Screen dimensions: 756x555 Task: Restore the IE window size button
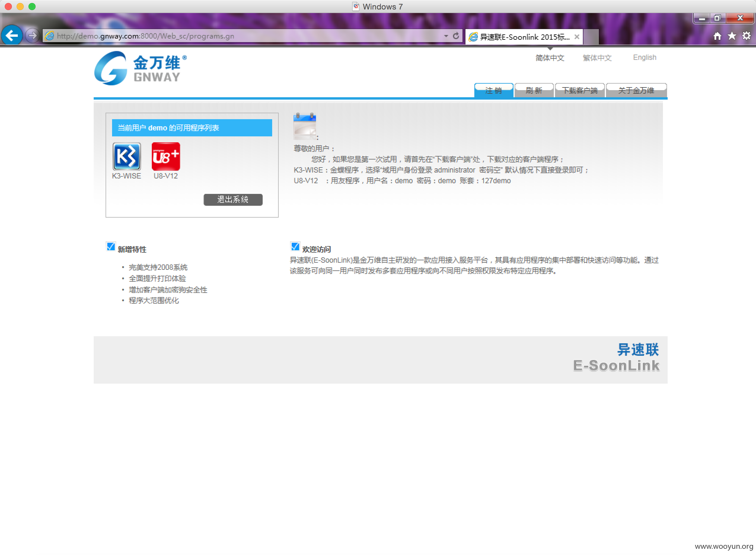717,18
